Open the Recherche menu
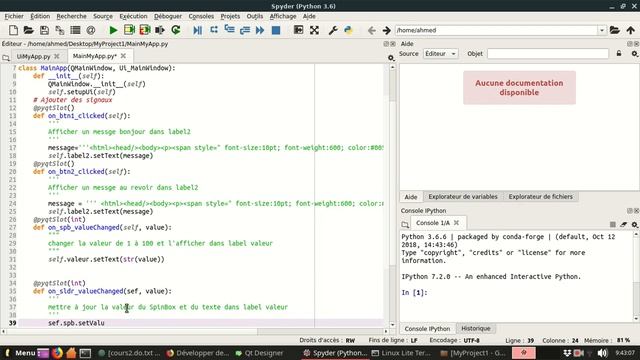 pyautogui.click(x=71, y=16)
